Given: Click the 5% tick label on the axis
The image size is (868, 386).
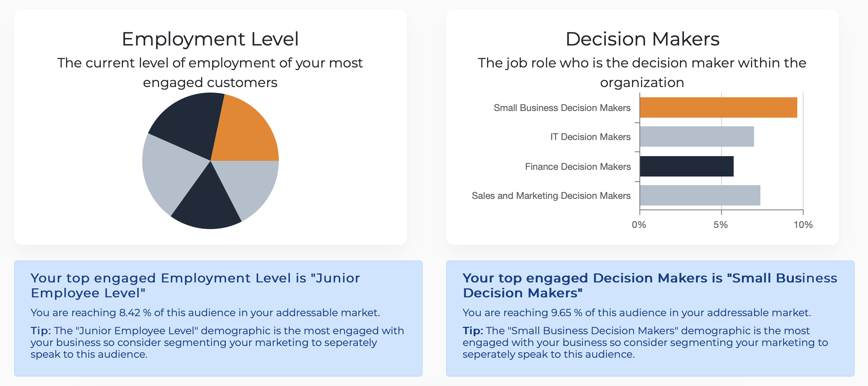Looking at the screenshot, I should click(x=721, y=225).
